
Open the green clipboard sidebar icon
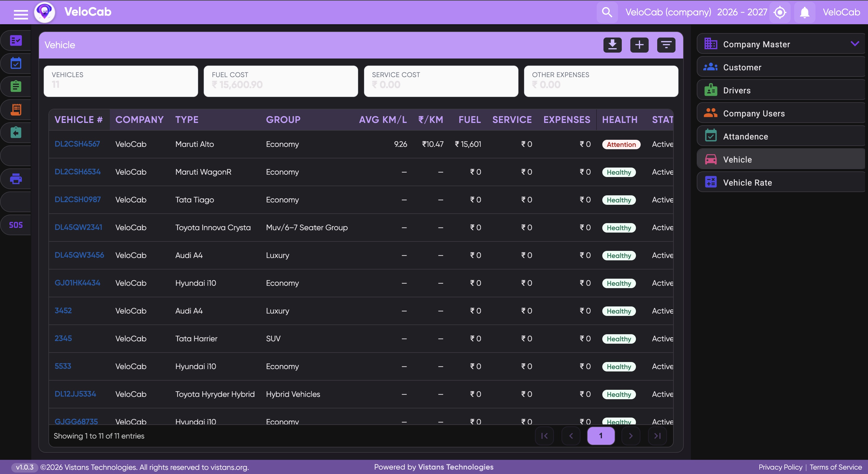click(x=16, y=86)
